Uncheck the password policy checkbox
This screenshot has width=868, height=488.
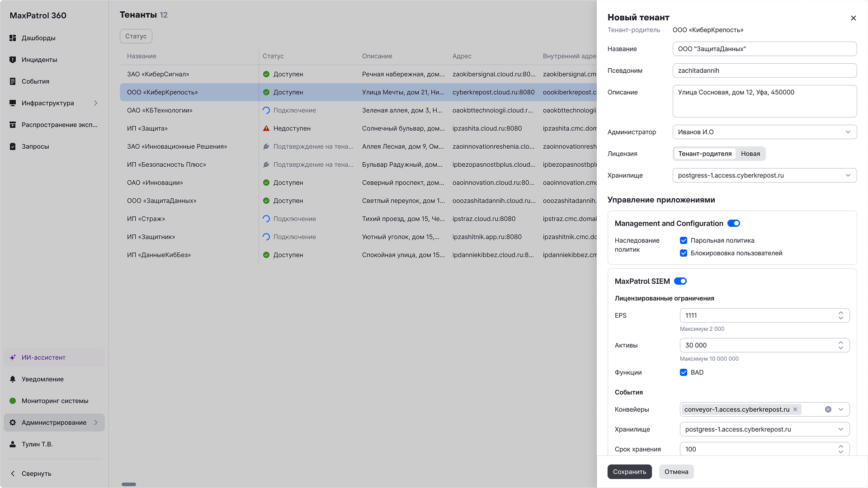tap(684, 240)
